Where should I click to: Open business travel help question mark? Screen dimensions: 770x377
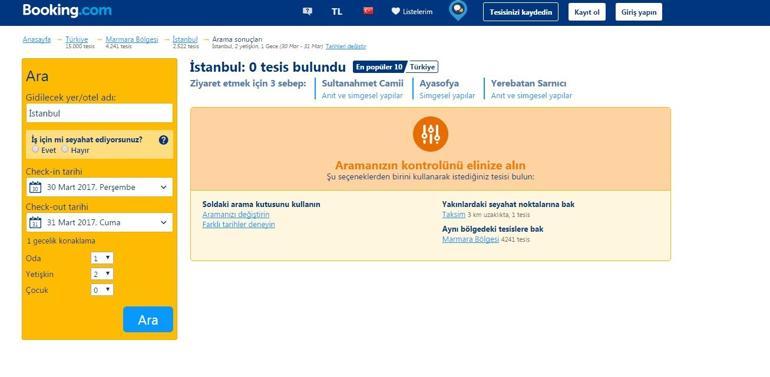coord(164,140)
